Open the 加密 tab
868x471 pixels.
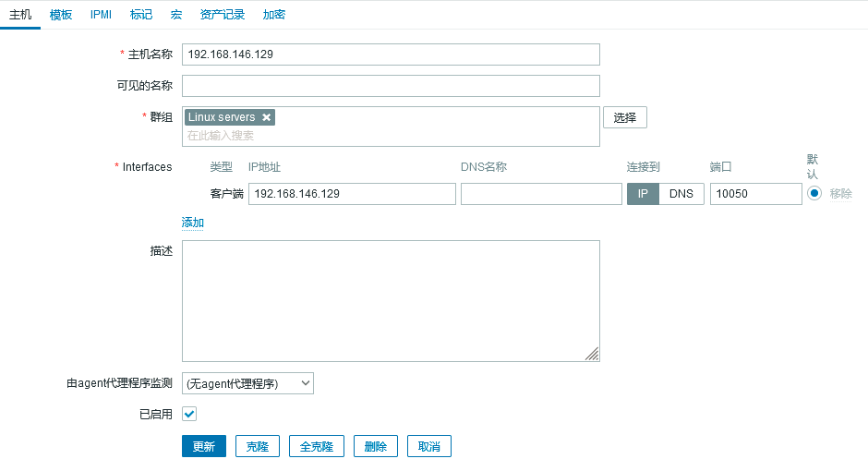click(x=273, y=15)
